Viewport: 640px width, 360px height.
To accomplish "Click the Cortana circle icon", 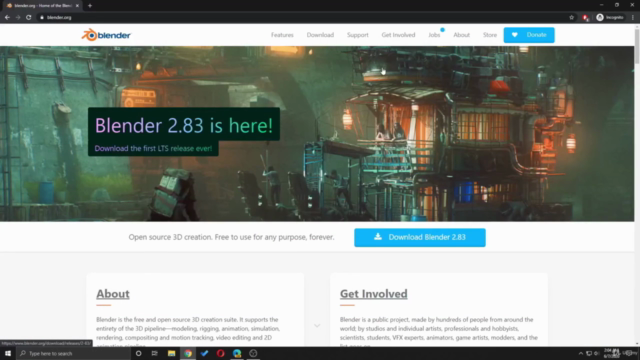I will tap(138, 353).
